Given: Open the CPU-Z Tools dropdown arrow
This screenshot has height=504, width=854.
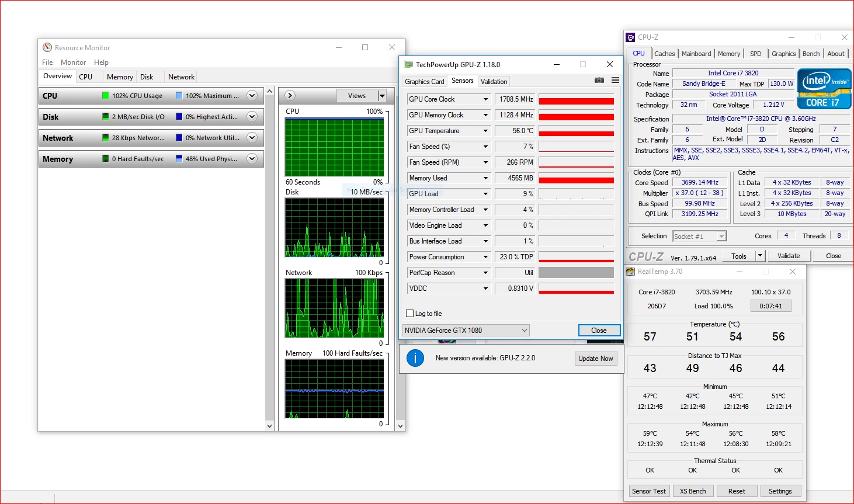Looking at the screenshot, I should pos(760,256).
